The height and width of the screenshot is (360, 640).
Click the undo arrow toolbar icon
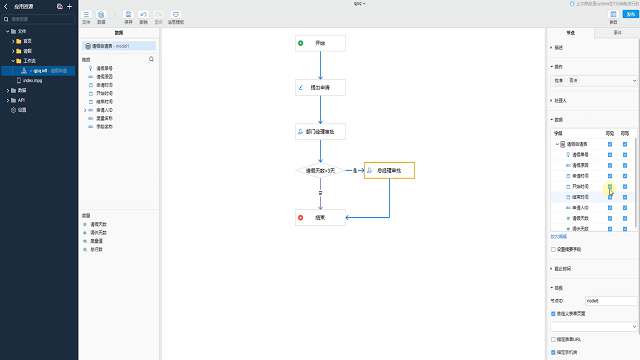click(x=143, y=15)
